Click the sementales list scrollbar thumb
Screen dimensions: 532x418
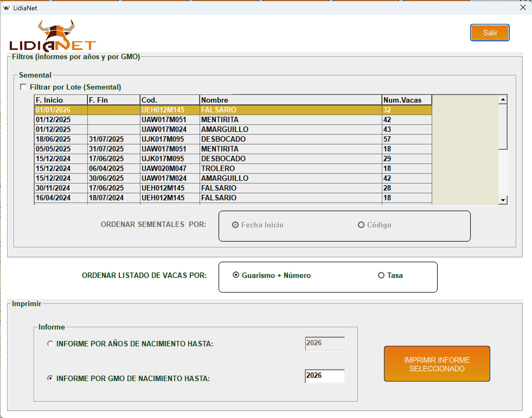503,127
